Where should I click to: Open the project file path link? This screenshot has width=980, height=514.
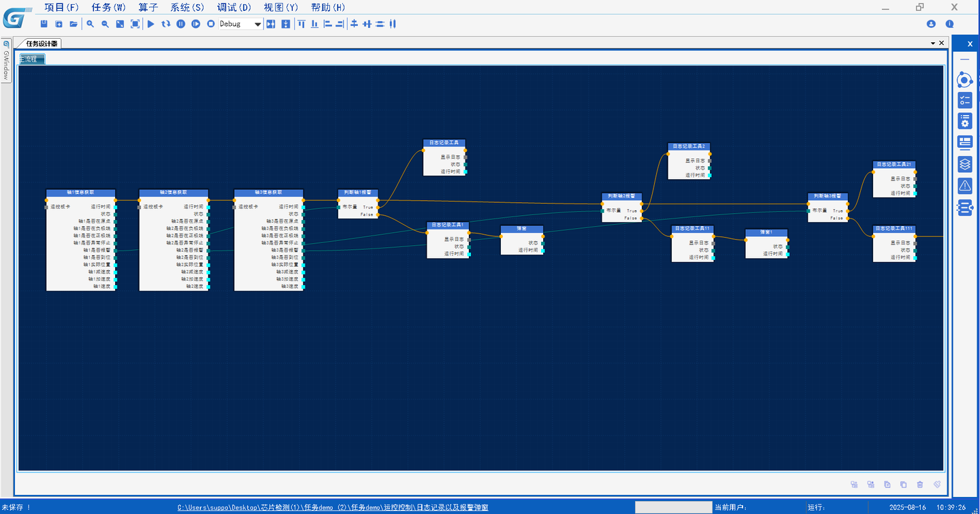[333, 508]
